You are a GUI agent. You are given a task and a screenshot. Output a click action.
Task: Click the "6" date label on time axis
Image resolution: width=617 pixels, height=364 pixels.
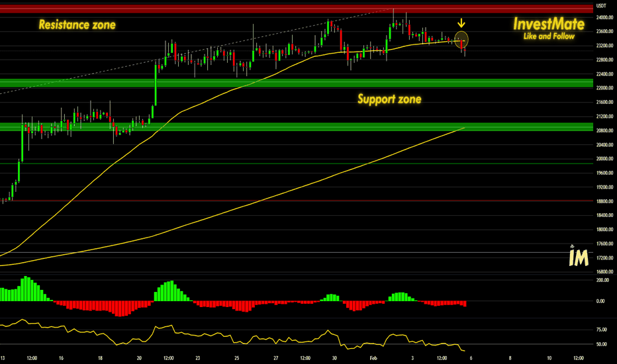coord(471,358)
